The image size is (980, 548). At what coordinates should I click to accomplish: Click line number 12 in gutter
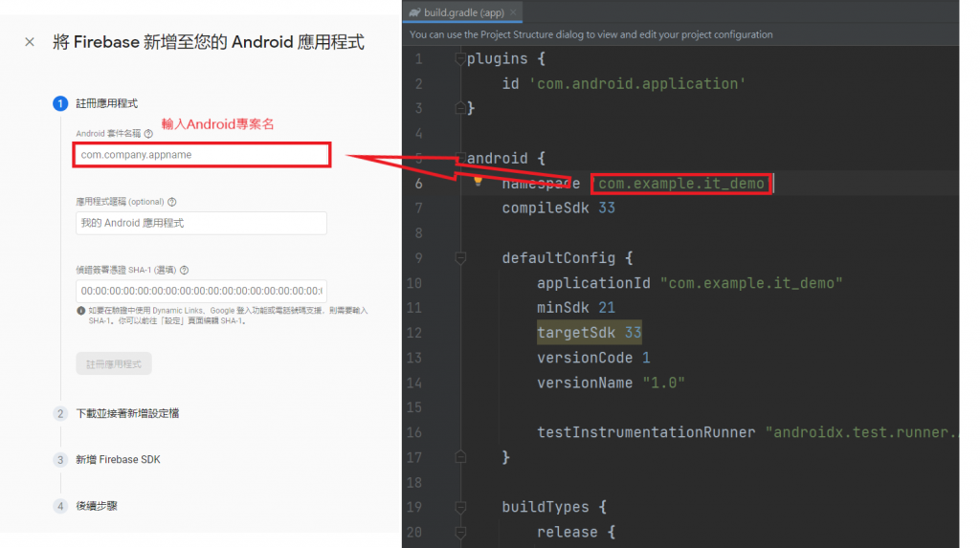point(413,333)
